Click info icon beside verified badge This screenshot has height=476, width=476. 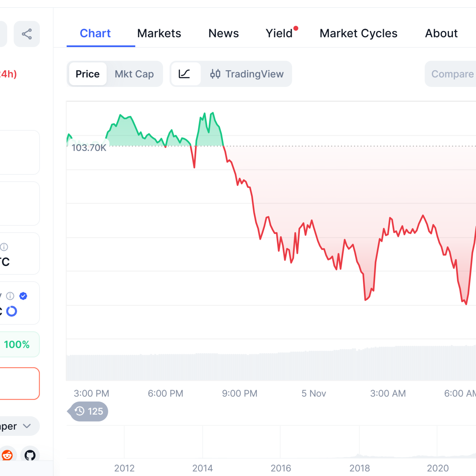(x=10, y=296)
